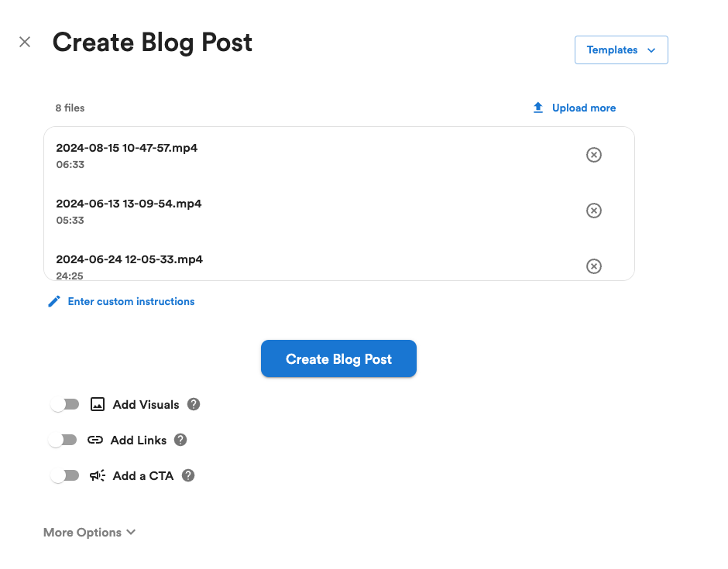The image size is (728, 569).
Task: Enable the Add Visuals toggle
Action: 65,404
